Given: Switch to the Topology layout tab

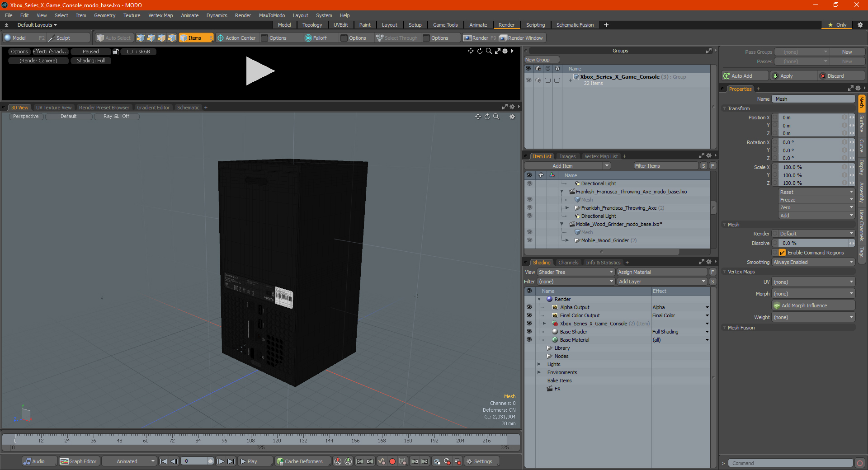Looking at the screenshot, I should [x=312, y=25].
